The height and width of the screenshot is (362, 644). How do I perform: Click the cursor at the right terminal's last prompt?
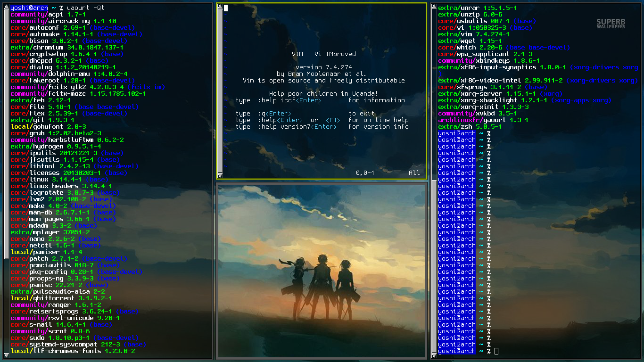(496, 351)
